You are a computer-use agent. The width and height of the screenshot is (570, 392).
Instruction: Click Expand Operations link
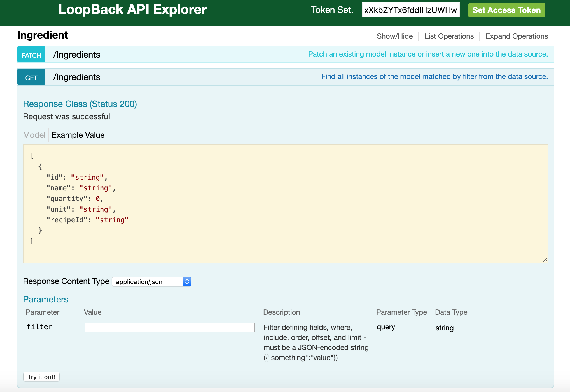tap(517, 36)
